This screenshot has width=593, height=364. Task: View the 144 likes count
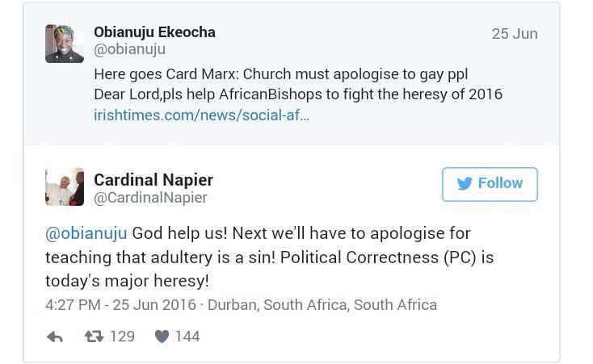coord(187,337)
